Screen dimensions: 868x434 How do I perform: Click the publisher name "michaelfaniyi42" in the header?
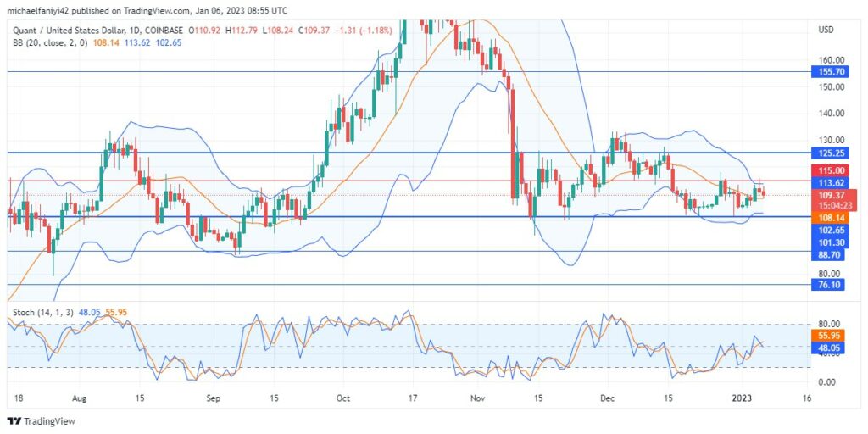(x=37, y=10)
